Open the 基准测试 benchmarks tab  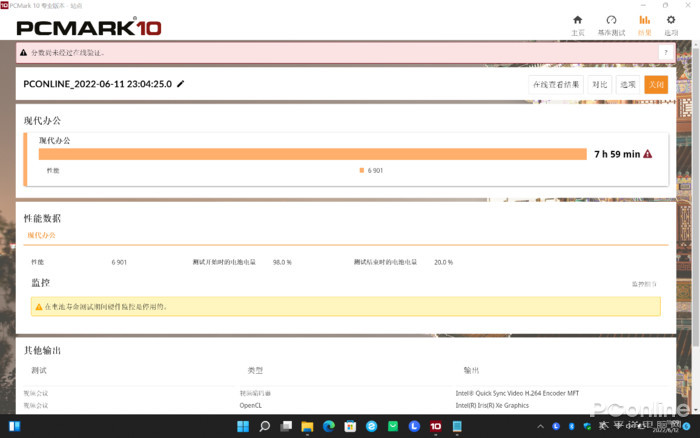pyautogui.click(x=611, y=25)
